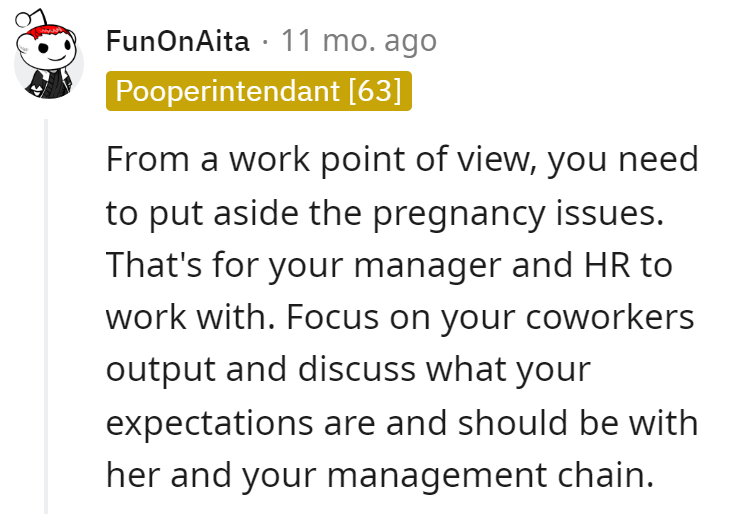734x514 pixels.
Task: Click the dot separator after the username
Action: click(265, 42)
